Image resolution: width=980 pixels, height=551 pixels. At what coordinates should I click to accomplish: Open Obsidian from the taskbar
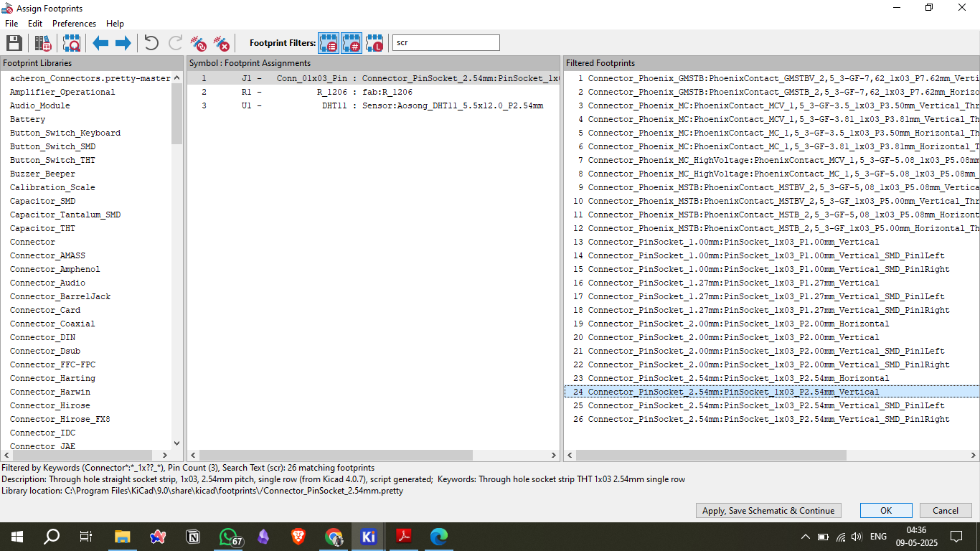tap(263, 537)
